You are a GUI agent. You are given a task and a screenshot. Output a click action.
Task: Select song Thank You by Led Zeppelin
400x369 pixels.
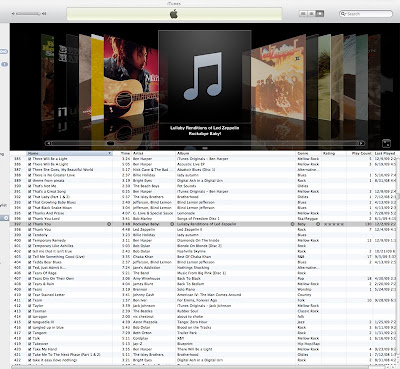(x=42, y=230)
